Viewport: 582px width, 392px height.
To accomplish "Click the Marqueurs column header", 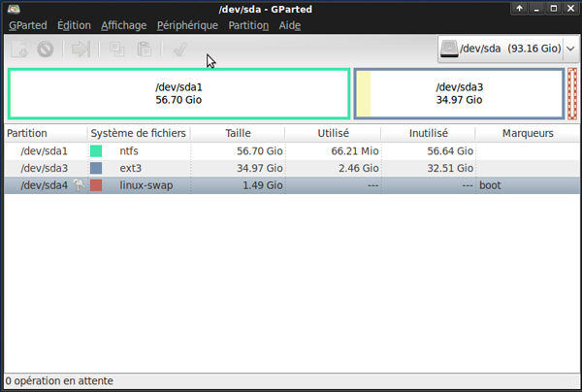I will coord(528,133).
